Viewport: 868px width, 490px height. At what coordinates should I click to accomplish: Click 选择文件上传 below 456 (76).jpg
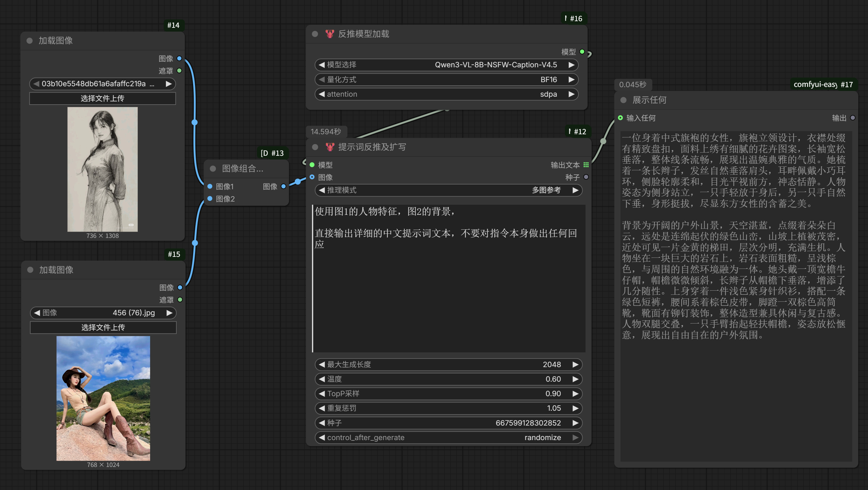103,327
